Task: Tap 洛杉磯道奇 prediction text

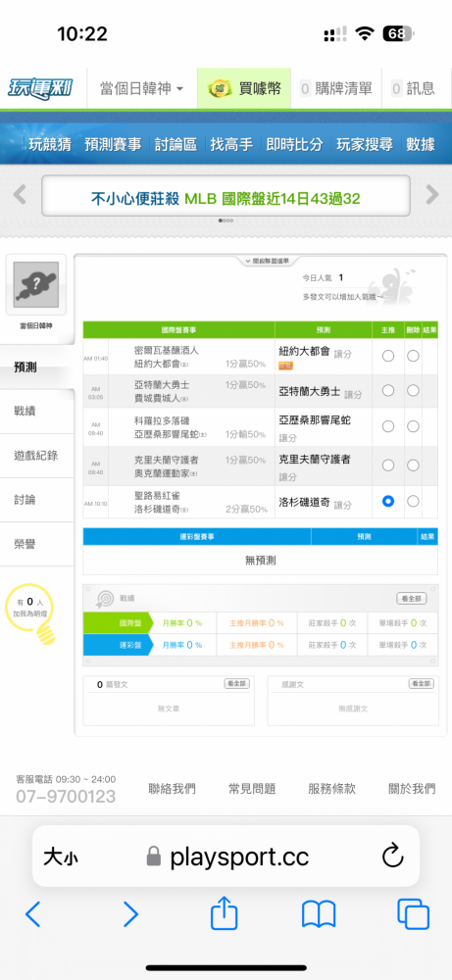Action: click(x=304, y=503)
